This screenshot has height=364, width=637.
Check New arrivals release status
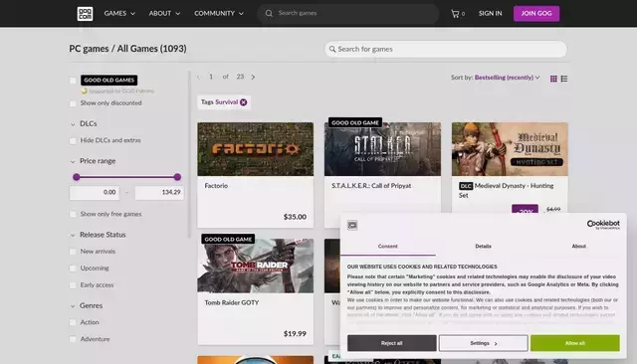pos(73,252)
